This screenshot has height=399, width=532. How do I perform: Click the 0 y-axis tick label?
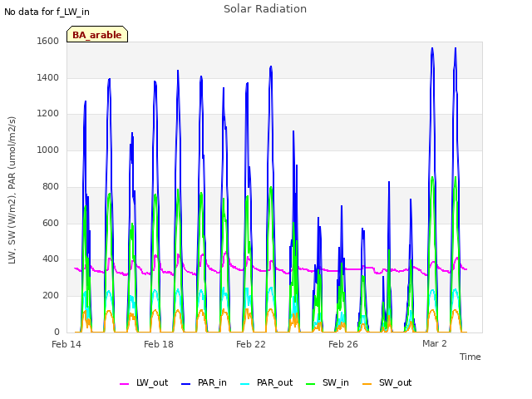pos(57,332)
